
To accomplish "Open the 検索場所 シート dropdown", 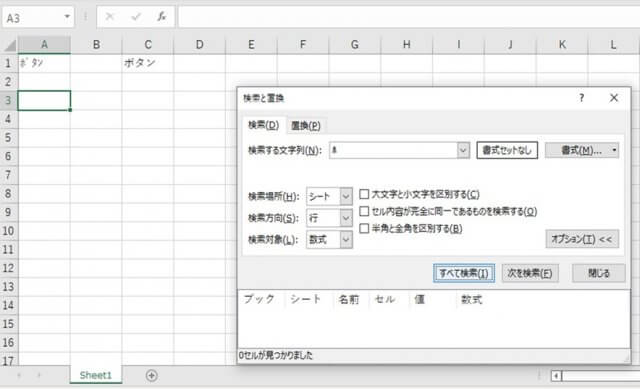I will [x=346, y=196].
